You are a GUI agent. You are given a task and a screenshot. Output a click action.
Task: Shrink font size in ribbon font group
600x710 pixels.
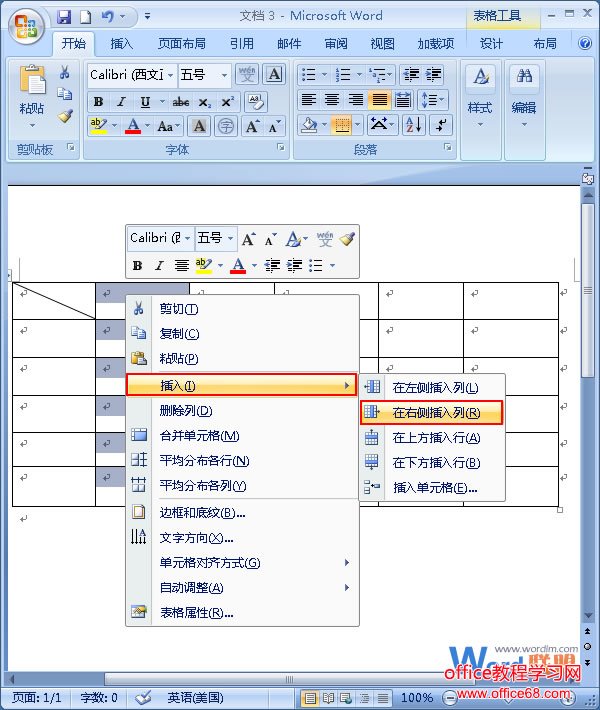(x=274, y=126)
